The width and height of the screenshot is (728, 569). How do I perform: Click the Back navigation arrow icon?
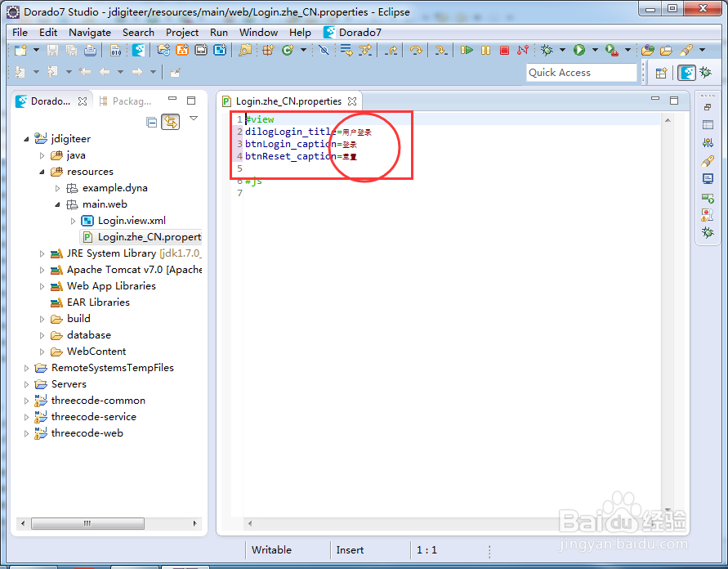tap(105, 72)
